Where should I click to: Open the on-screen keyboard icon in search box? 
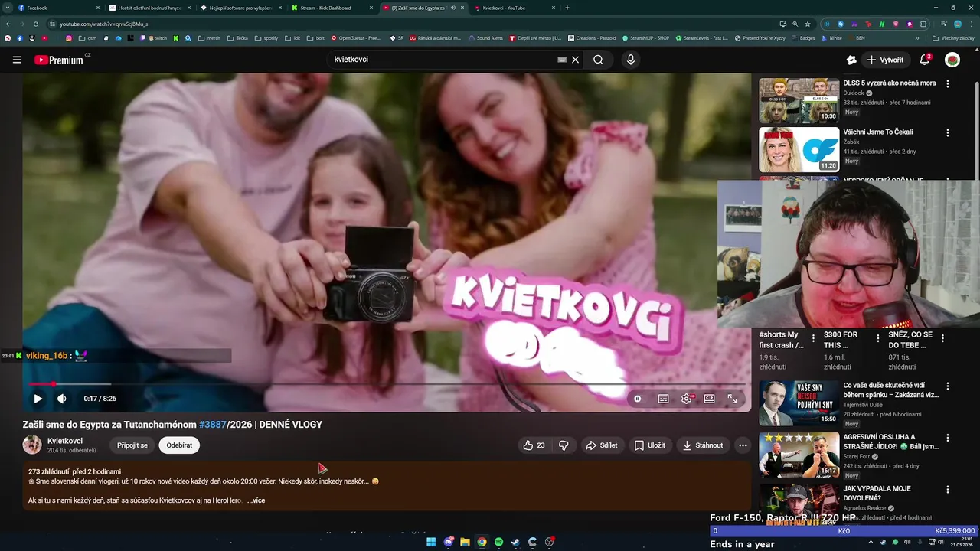562,60
